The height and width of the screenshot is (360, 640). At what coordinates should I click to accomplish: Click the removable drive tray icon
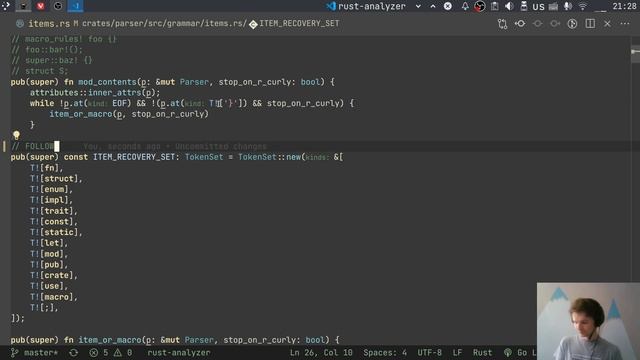pyautogui.click(x=524, y=6)
